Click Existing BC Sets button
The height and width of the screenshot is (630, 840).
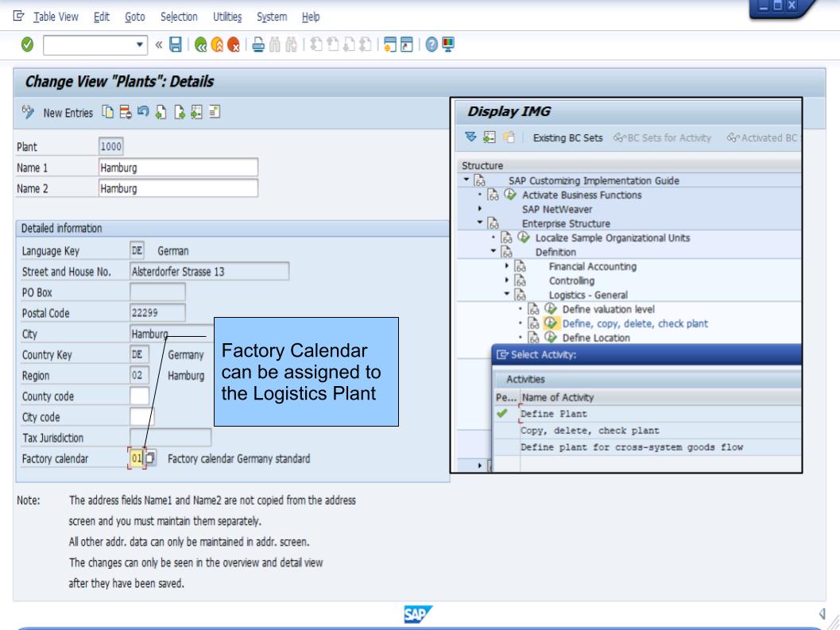pos(568,138)
